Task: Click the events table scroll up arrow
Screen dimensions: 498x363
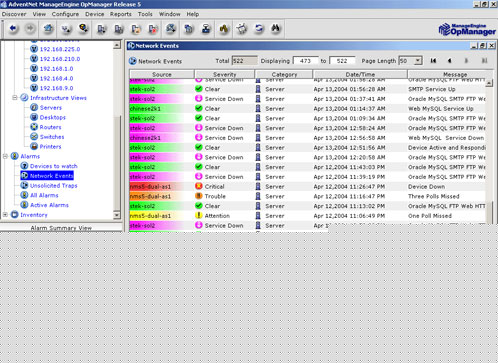Action: [489, 83]
